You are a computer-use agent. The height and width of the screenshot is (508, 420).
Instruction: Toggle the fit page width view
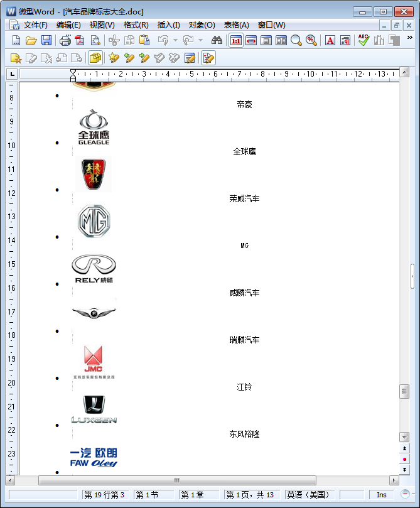251,40
